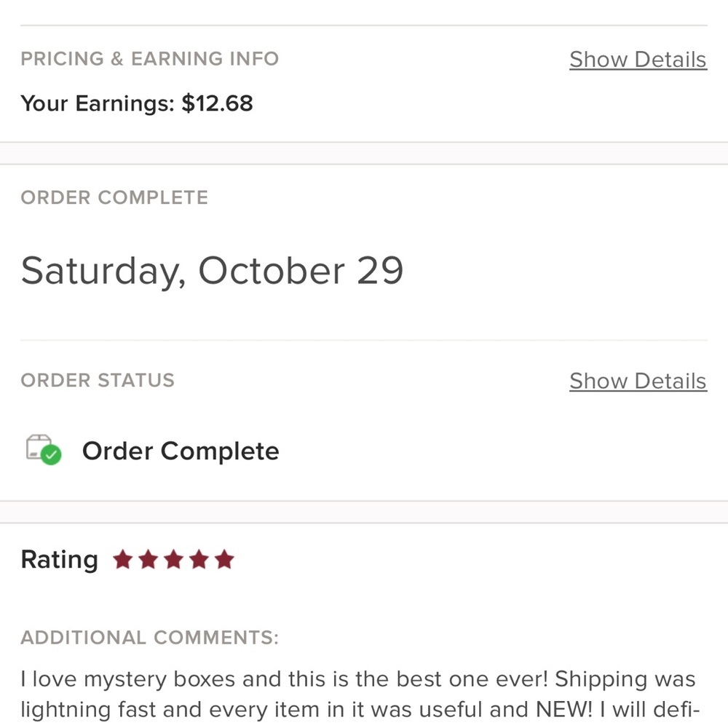The height and width of the screenshot is (728, 728).
Task: Select the second rating star
Action: point(149,560)
